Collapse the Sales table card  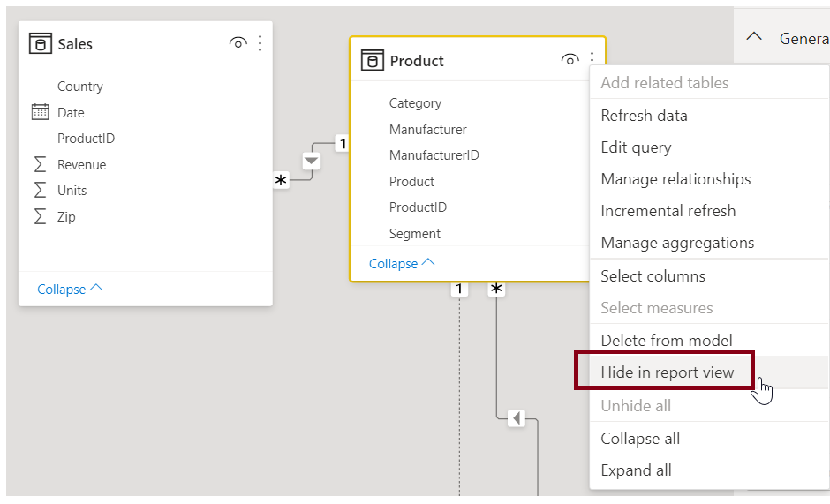click(x=70, y=289)
